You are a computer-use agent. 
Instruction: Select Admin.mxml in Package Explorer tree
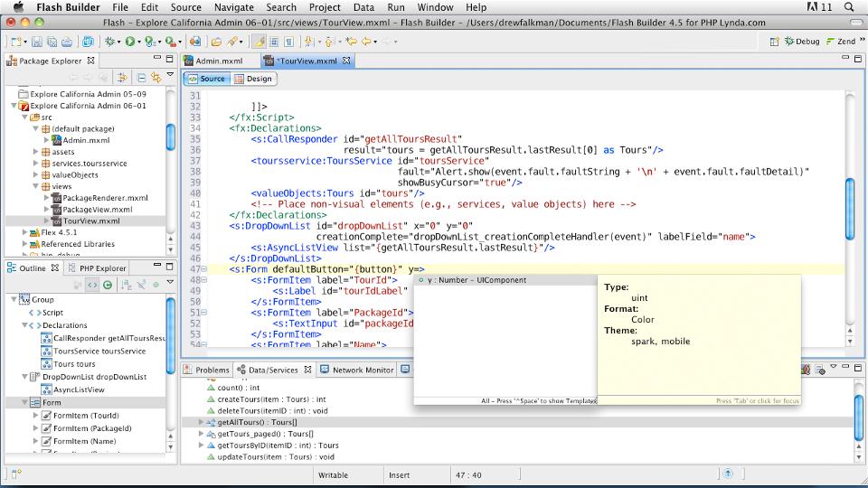pos(86,140)
